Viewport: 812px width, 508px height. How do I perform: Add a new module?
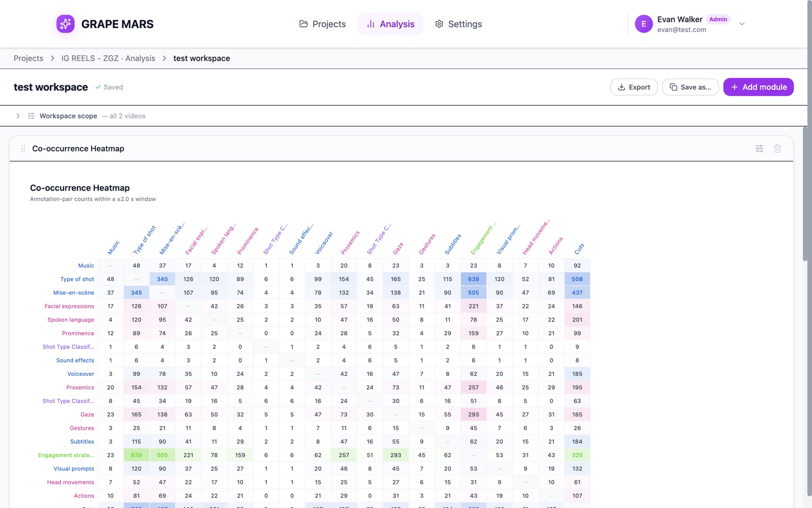tap(758, 87)
